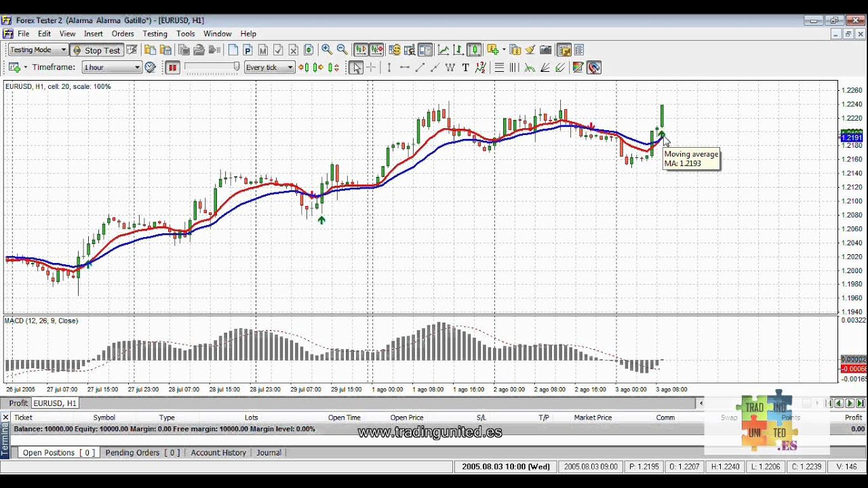Switch to bar chart mode
This screenshot has height=488, width=868.
point(458,49)
